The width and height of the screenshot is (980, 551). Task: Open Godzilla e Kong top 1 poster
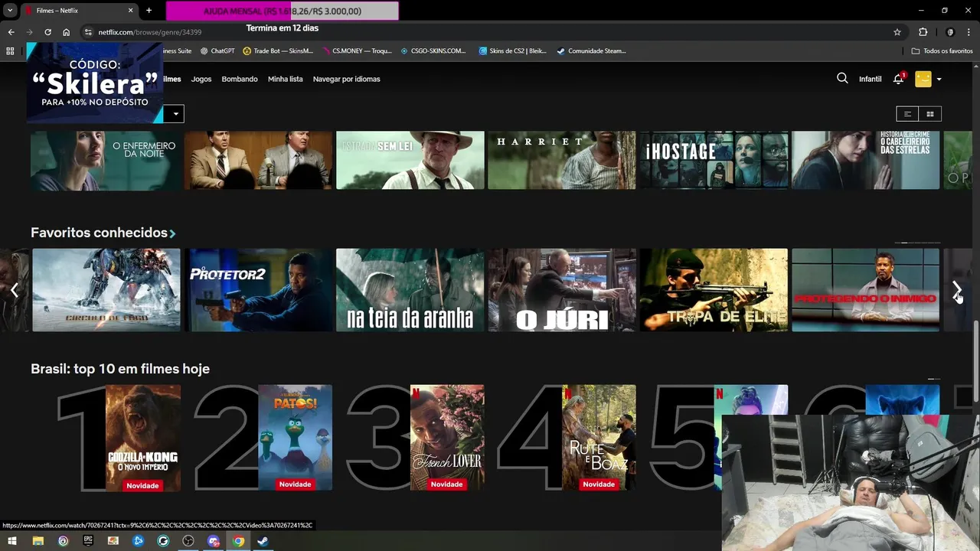[143, 438]
